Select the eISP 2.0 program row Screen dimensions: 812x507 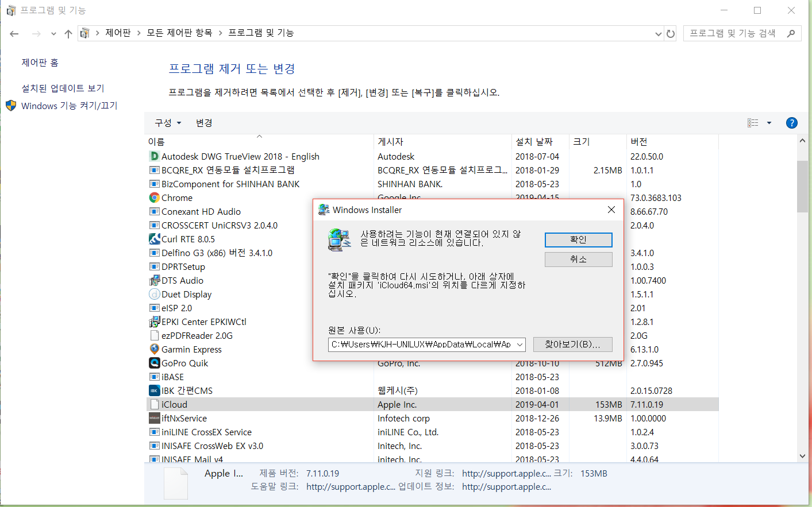(433, 308)
